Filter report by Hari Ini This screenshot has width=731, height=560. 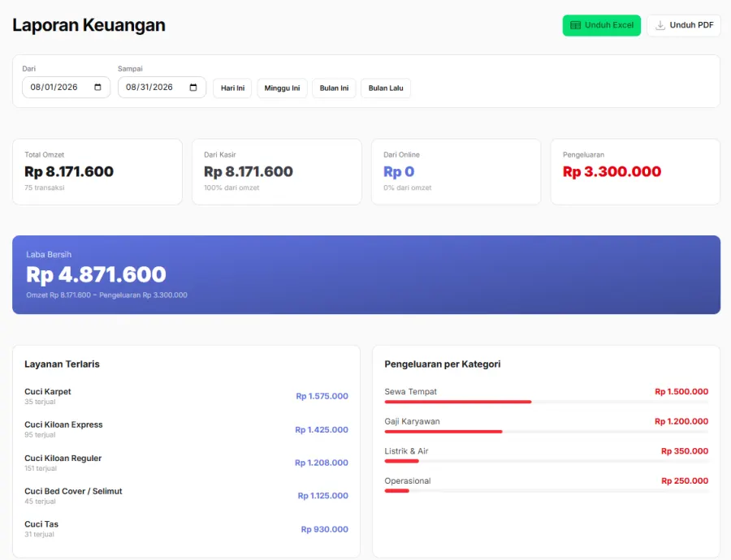pos(232,88)
